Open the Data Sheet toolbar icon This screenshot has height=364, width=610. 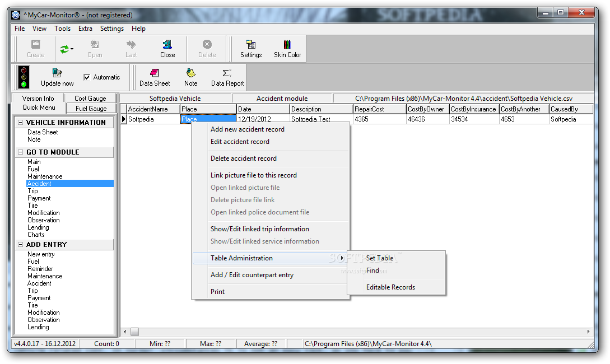point(155,77)
